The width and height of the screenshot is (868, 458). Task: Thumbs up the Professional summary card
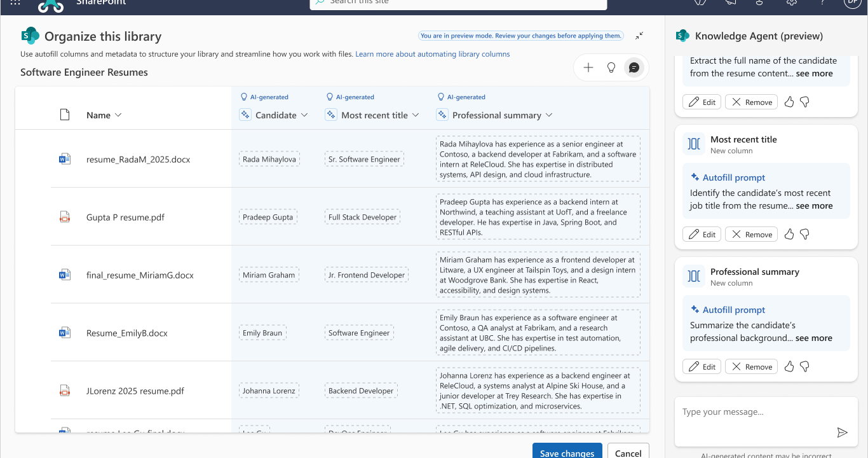tap(789, 366)
